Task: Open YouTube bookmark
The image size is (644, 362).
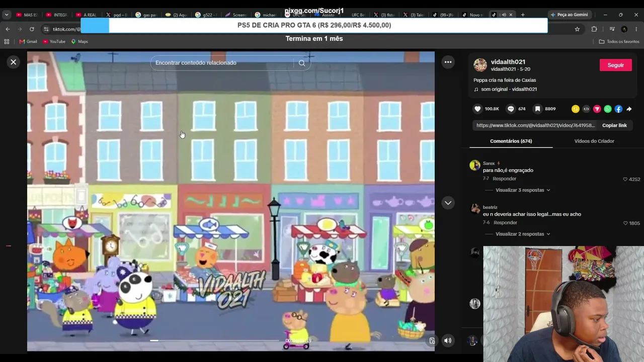Action: [x=54, y=41]
